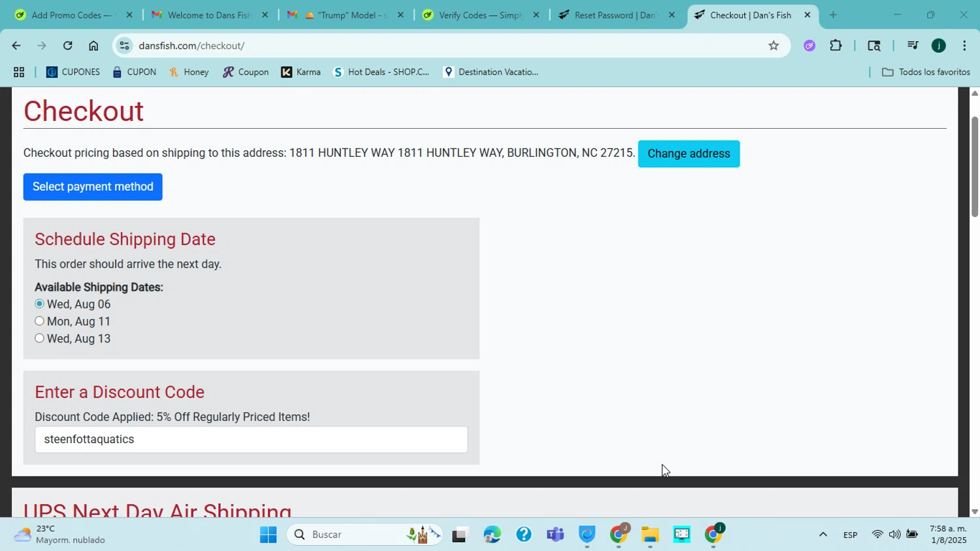Image resolution: width=980 pixels, height=551 pixels.
Task: Go back to the previous page
Action: 16,46
